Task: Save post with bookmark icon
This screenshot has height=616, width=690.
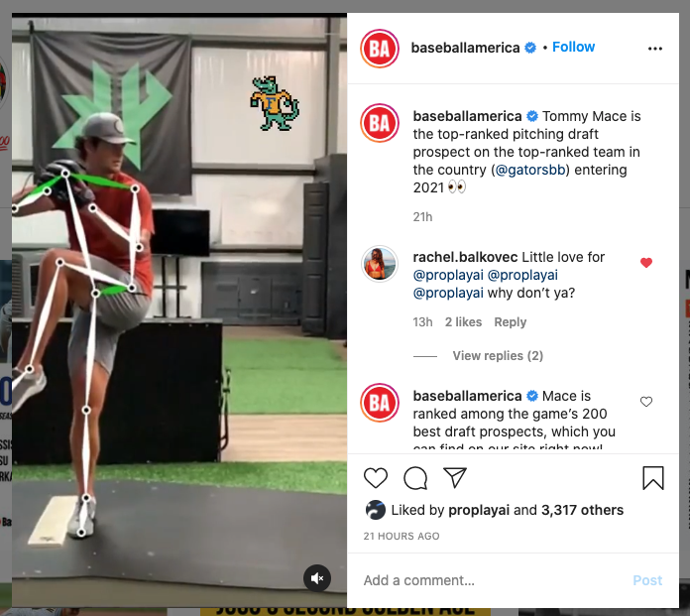Action: point(653,478)
